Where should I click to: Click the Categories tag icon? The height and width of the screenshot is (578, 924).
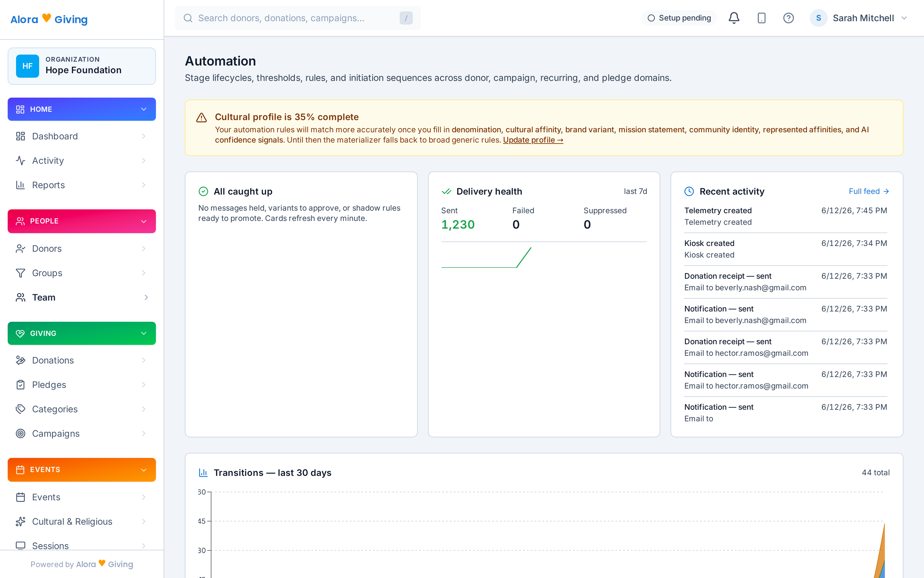pyautogui.click(x=21, y=409)
